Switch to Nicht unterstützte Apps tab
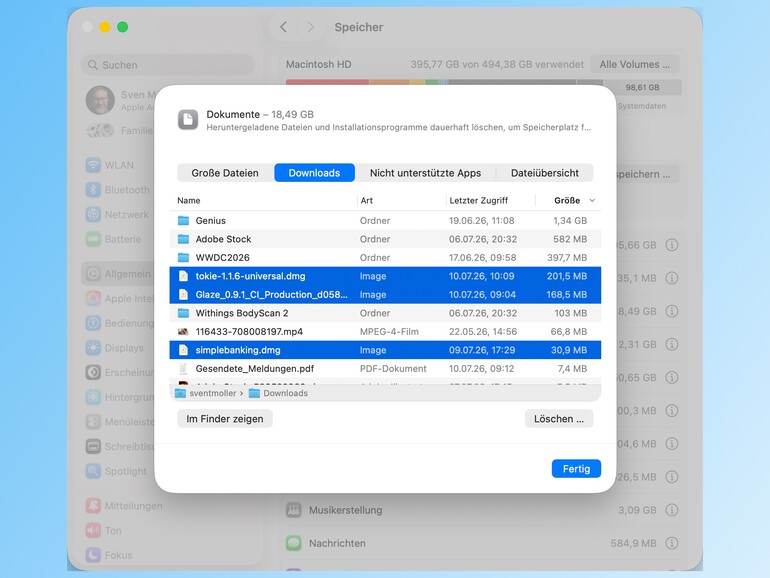Image resolution: width=770 pixels, height=578 pixels. coord(425,173)
